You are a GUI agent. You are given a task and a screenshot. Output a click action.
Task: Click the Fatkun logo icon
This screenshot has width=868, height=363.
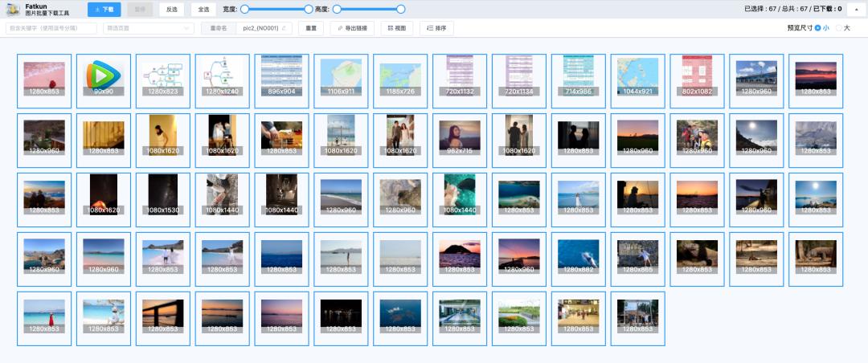click(13, 10)
